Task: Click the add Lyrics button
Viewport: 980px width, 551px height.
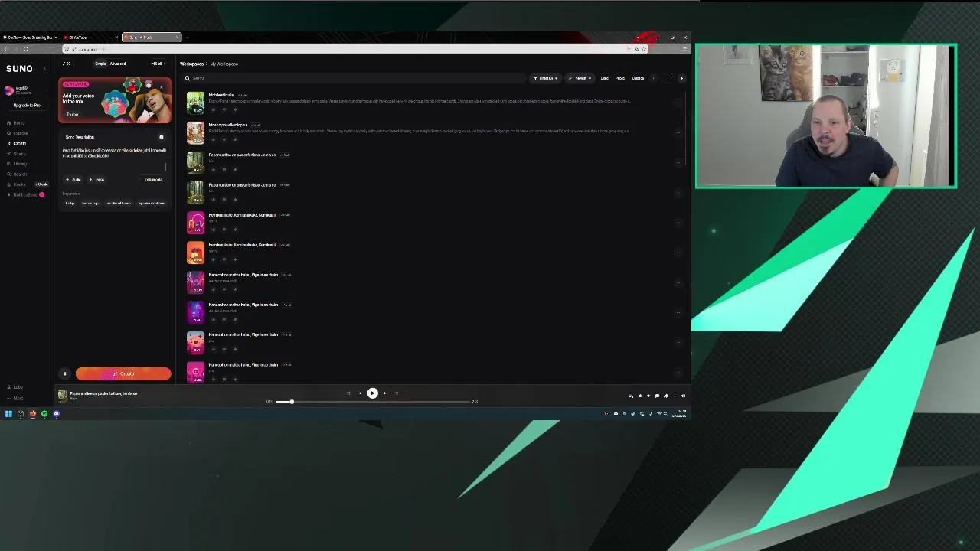Action: 96,179
